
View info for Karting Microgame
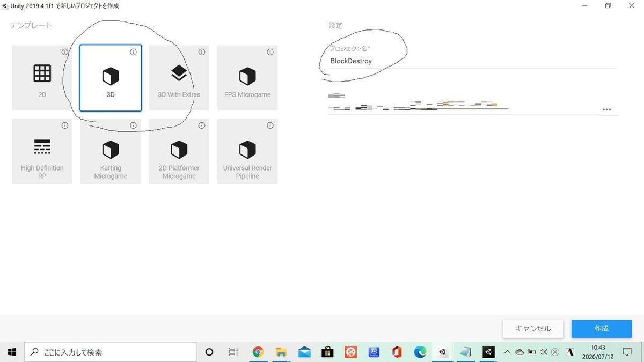[x=133, y=125]
